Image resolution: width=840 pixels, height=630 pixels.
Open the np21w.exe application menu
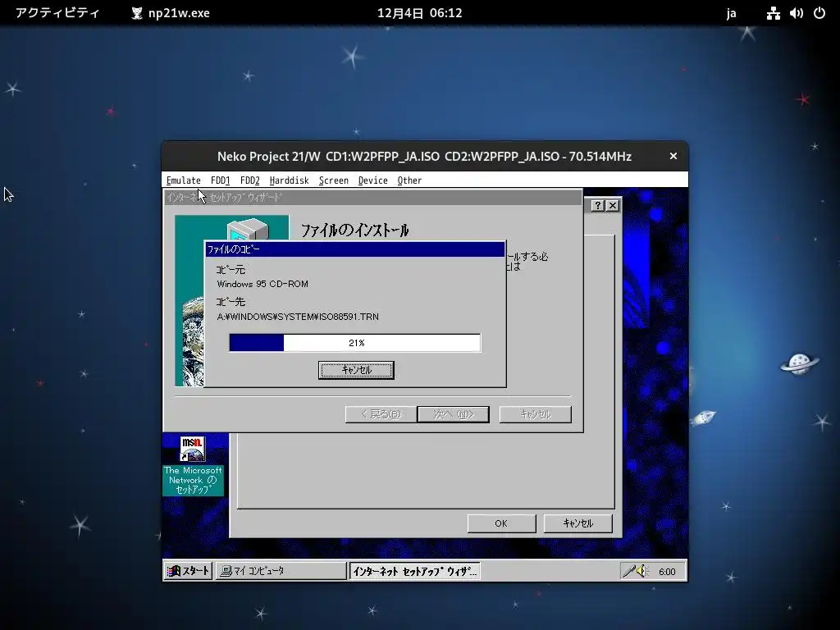click(171, 13)
